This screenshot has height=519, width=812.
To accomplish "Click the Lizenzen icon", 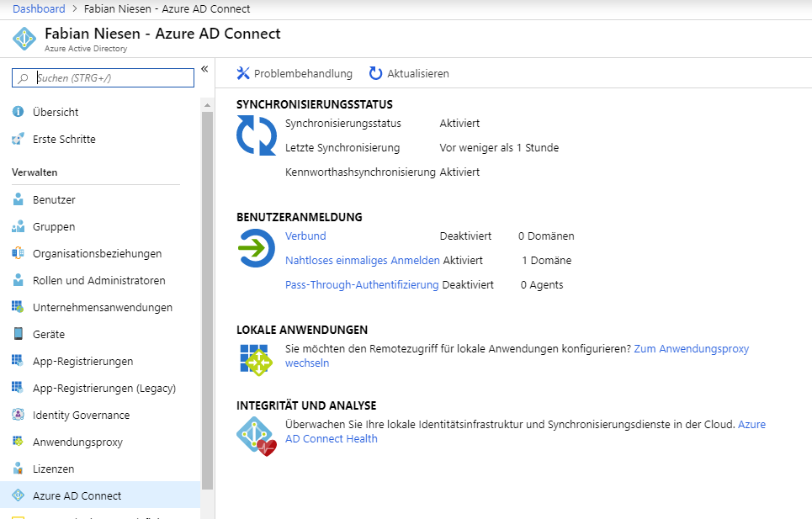I will pyautogui.click(x=19, y=469).
